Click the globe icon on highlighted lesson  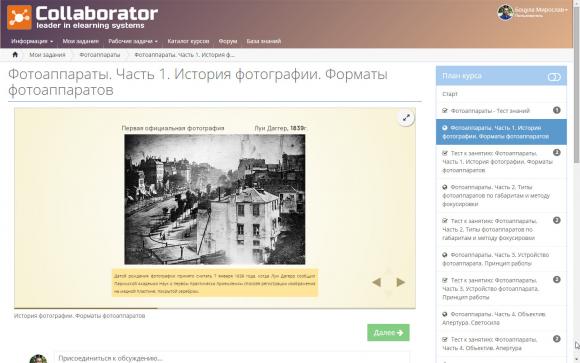(445, 128)
